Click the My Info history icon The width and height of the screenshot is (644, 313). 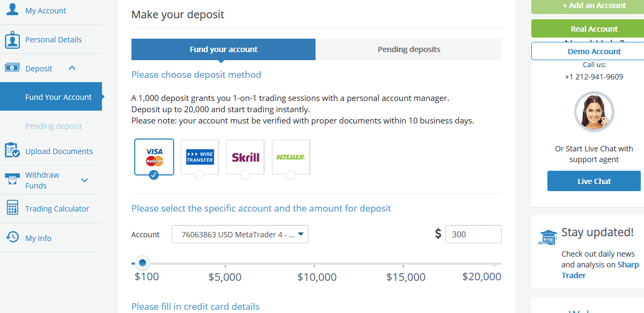12,237
